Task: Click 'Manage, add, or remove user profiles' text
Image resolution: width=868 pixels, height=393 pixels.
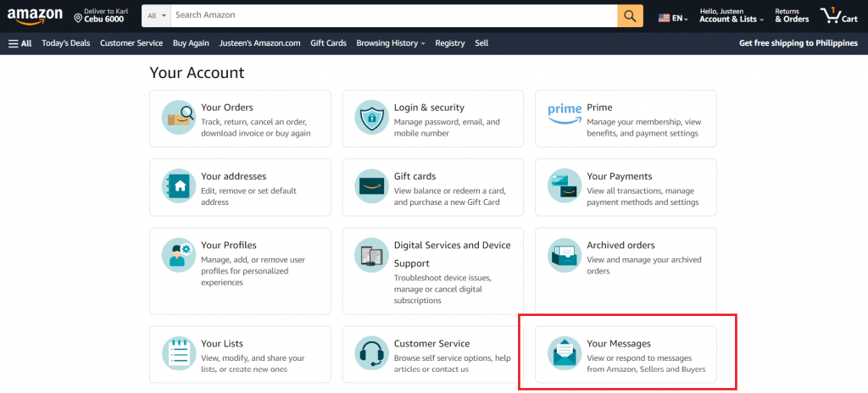Action: point(253,271)
